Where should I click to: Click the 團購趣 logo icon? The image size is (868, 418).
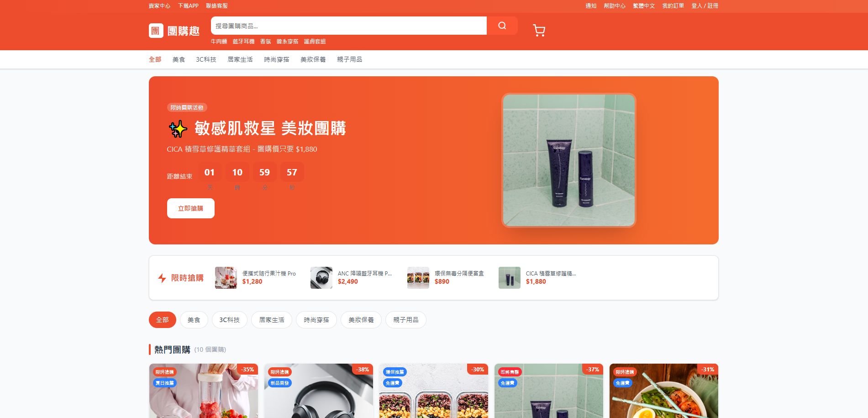(x=156, y=31)
